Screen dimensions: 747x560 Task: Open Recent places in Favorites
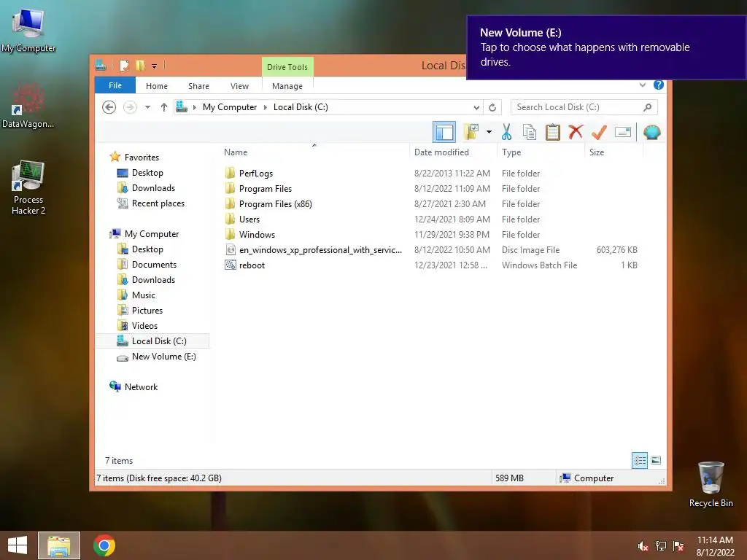[158, 203]
